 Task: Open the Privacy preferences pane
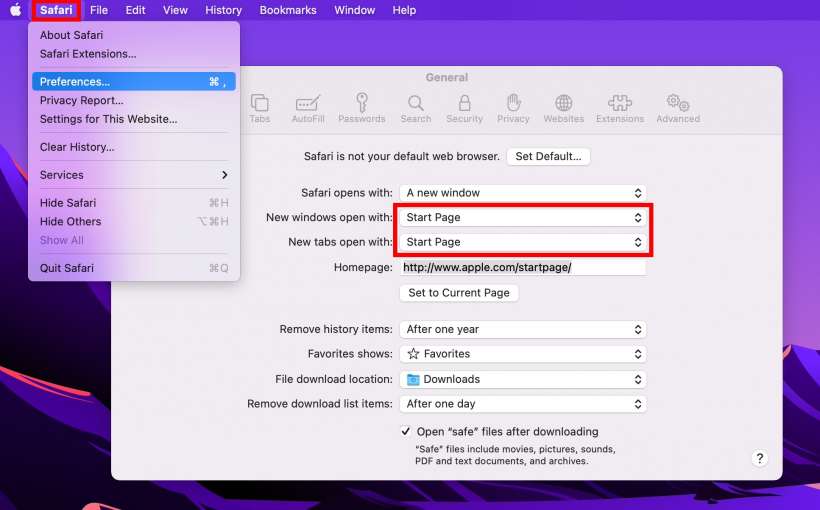click(x=513, y=109)
